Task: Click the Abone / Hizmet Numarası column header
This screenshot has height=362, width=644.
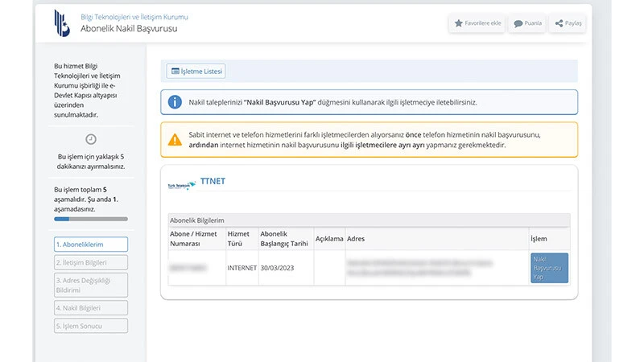Action: (x=196, y=238)
